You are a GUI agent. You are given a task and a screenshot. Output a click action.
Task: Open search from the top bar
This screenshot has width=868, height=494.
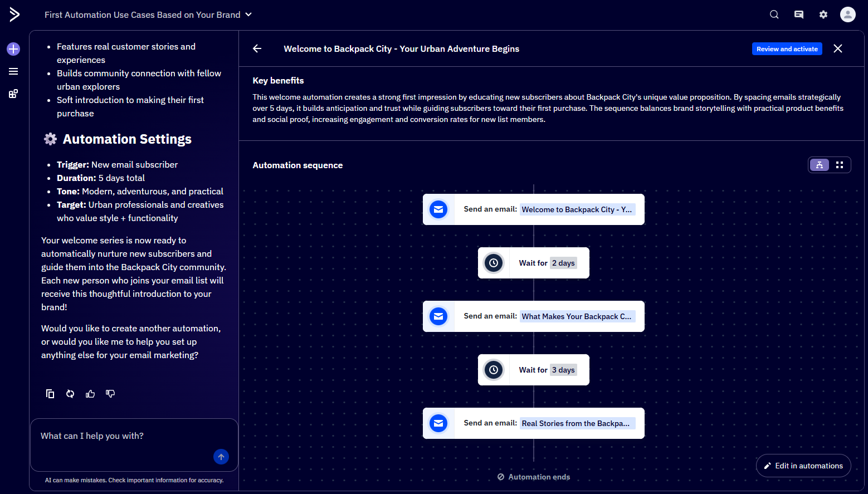coord(774,14)
